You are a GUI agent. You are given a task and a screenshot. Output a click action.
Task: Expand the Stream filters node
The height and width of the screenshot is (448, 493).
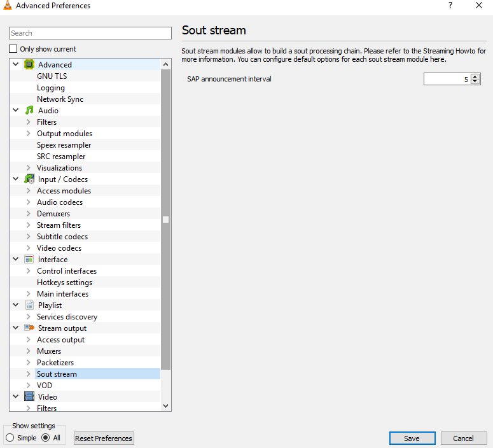tap(28, 225)
